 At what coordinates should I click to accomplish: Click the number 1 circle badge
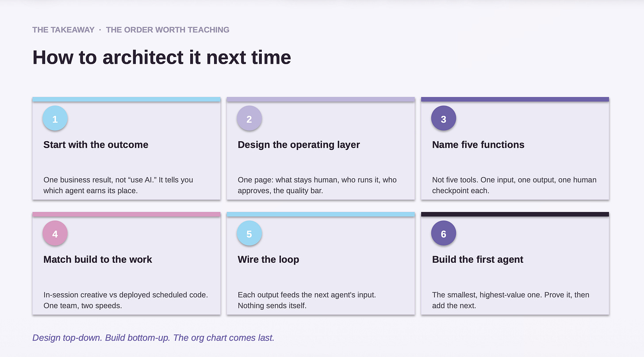pos(55,119)
